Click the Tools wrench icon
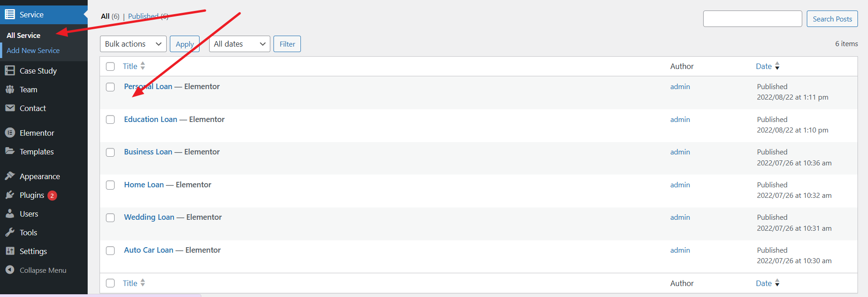The image size is (868, 297). point(10,233)
